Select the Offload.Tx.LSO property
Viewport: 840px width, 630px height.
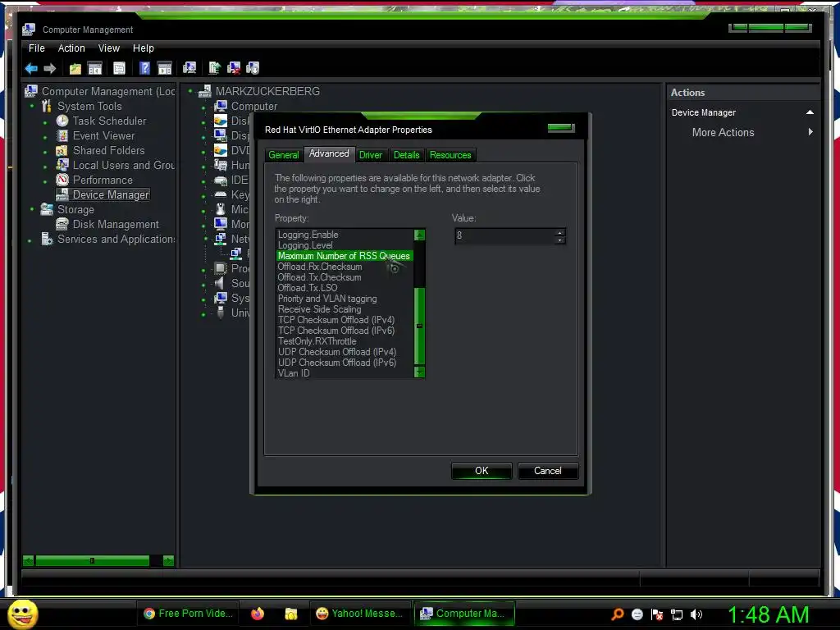pyautogui.click(x=308, y=288)
